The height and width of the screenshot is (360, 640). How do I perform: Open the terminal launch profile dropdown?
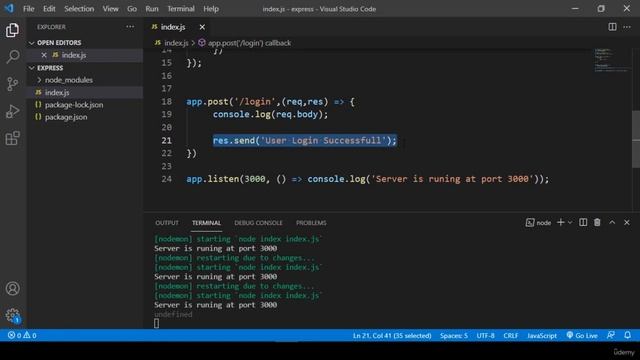[x=570, y=222]
